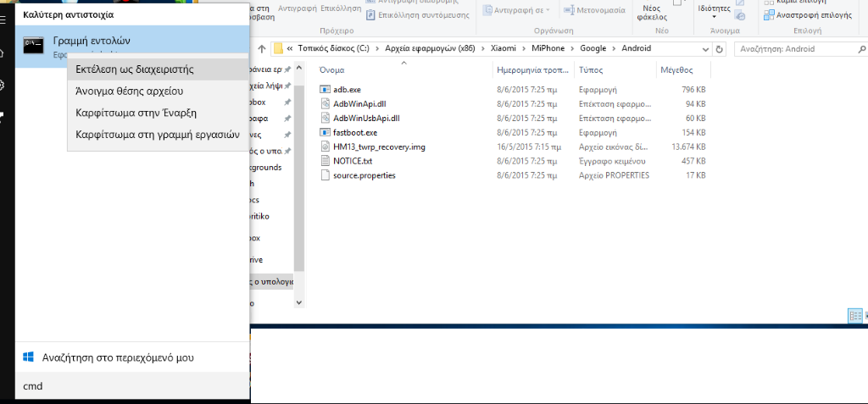Viewport: 868px width, 404px height.
Task: Click Καρφίτσωμα στη γραμμή εργασιών option
Action: click(157, 134)
